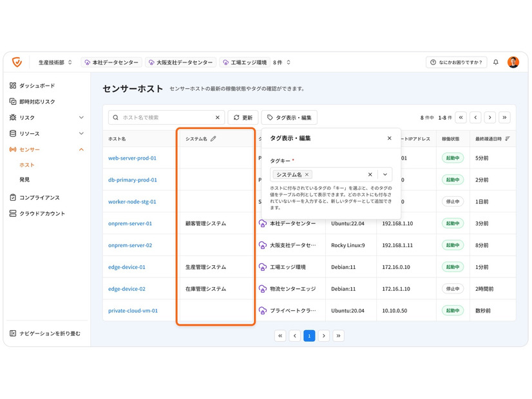Open the ダッシュボード sidebar icon
Screen dimensions: 532x399
click(12, 86)
